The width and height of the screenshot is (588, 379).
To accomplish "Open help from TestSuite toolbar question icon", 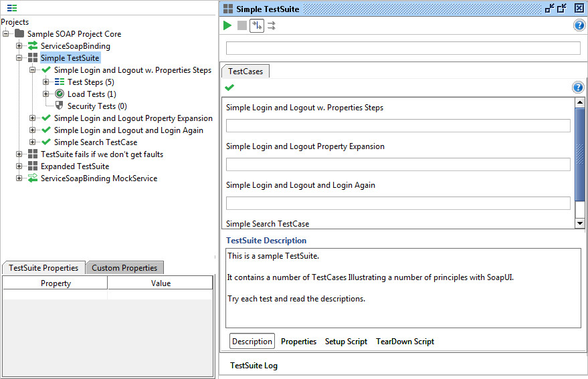I will [579, 25].
